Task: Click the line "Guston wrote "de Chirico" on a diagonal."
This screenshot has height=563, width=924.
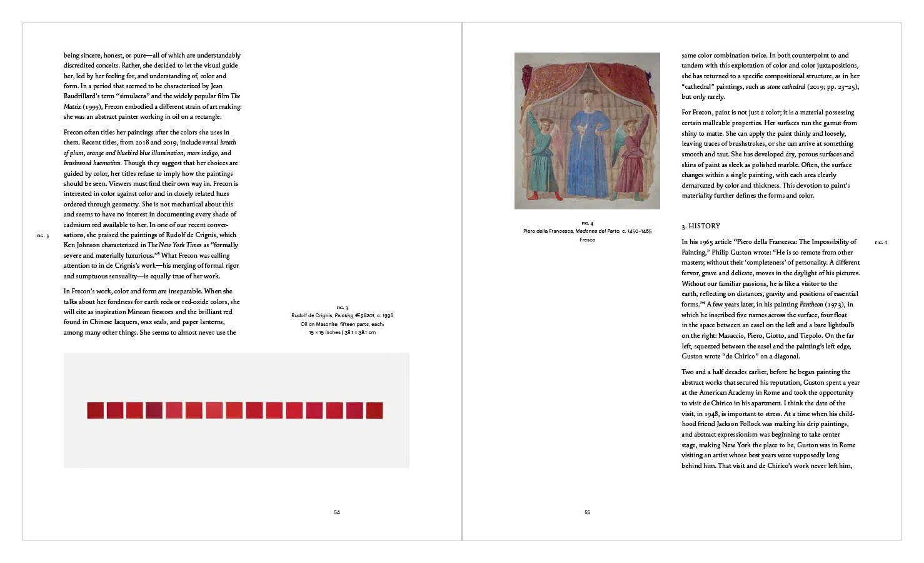Action: [740, 356]
